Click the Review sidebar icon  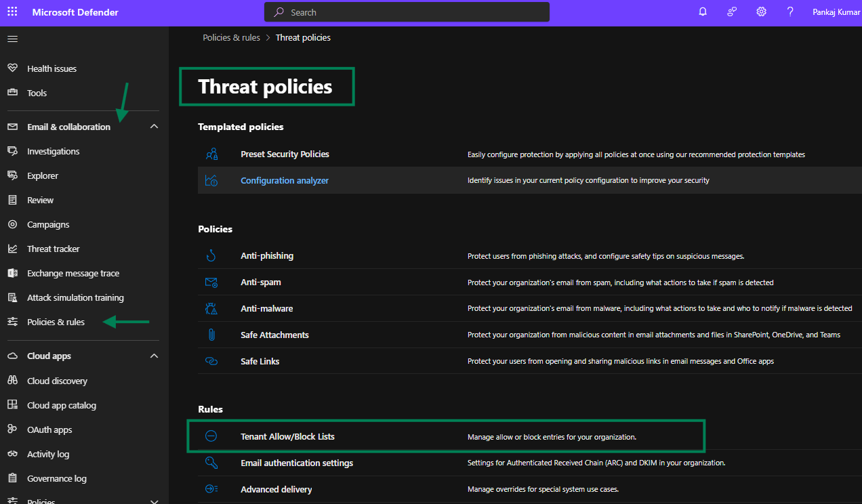coord(12,200)
